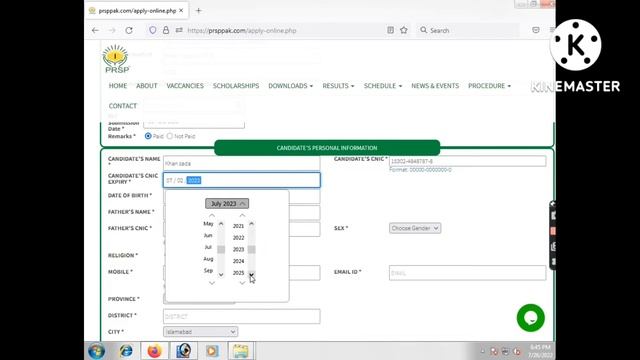Select the Paid radio button
The image size is (640, 360).
(148, 136)
